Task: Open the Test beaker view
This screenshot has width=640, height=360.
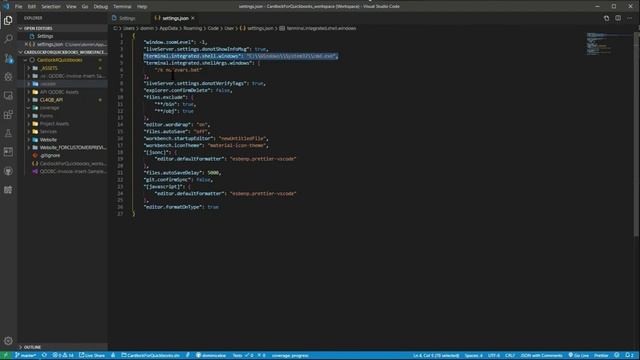Action: [8, 133]
